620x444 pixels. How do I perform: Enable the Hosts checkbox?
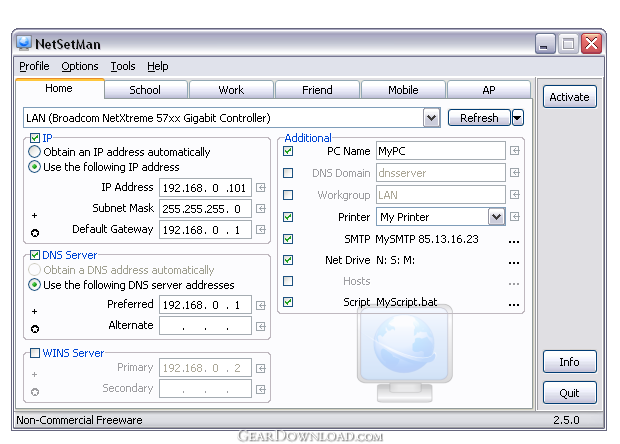288,281
